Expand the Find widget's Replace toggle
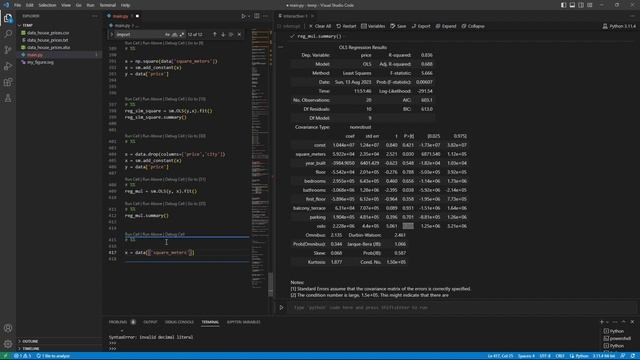640x360 pixels. point(111,35)
